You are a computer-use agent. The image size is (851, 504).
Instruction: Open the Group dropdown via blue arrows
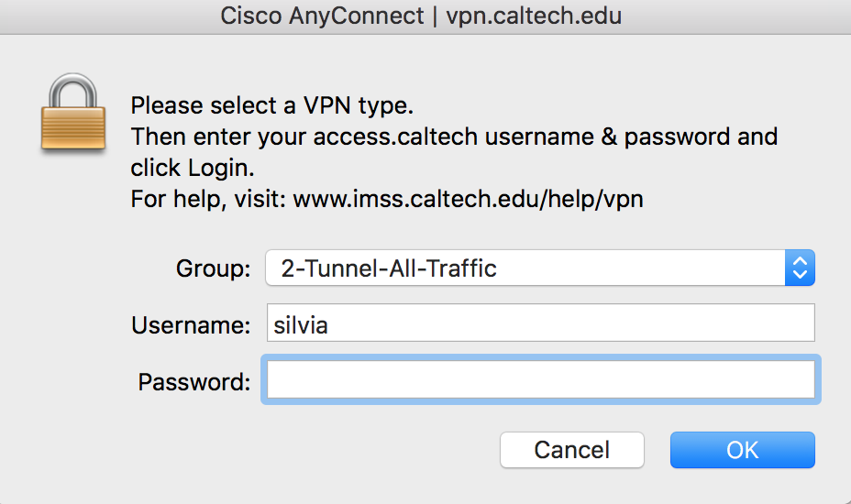[x=800, y=268]
